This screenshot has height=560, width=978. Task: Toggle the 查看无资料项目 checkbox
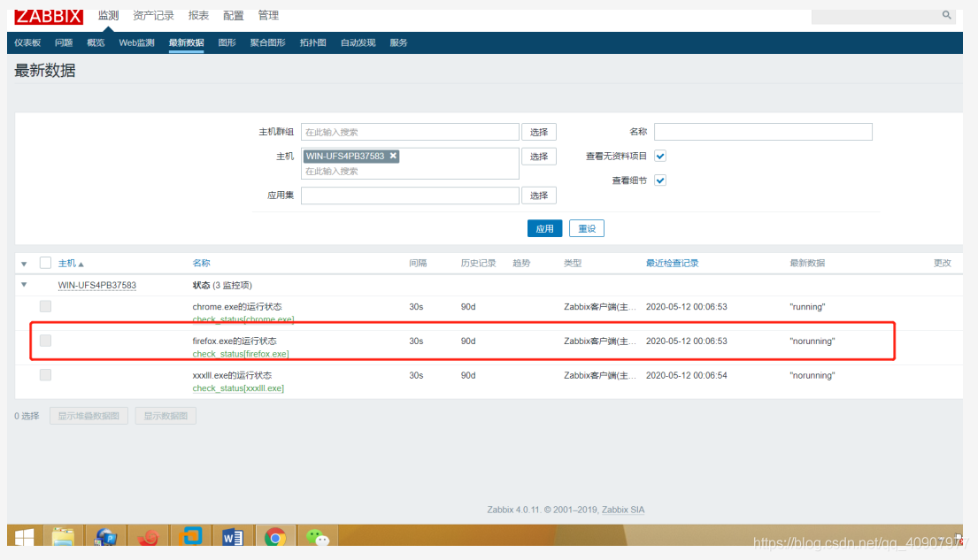[659, 156]
